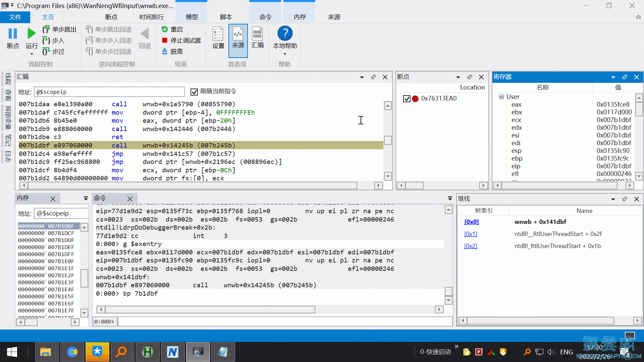Click the red breakpoint dot for 0x76313EA0
The height and width of the screenshot is (362, 644).
[x=415, y=99]
